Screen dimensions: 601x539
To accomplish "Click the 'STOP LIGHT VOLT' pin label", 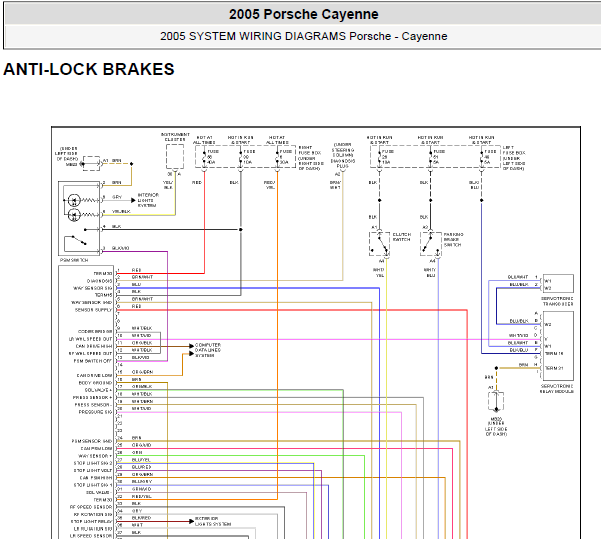I will (x=93, y=470).
